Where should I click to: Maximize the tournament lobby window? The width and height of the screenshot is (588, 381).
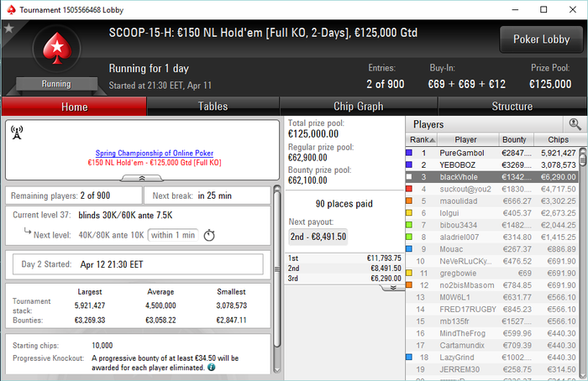pos(543,10)
